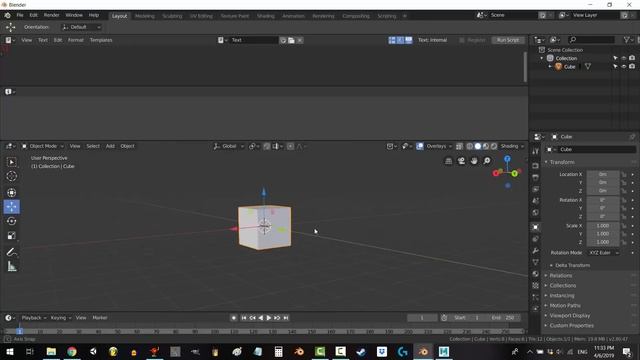Open the Render properties tab
The image size is (640, 360).
point(536,166)
